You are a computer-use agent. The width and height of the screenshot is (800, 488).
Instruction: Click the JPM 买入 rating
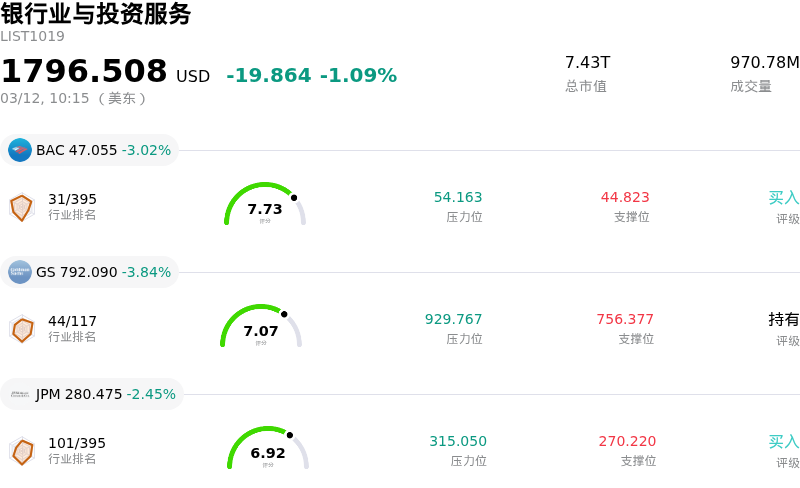pos(784,442)
